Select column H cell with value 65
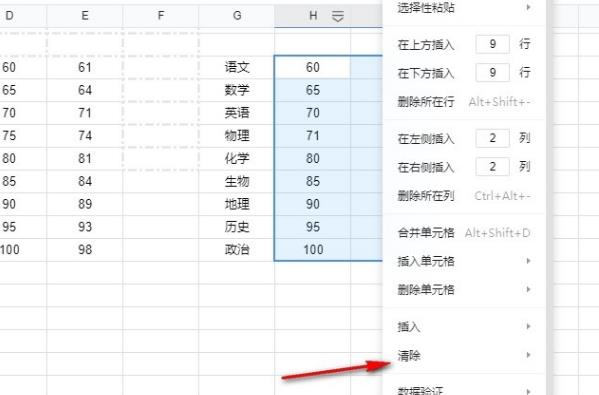 click(x=313, y=90)
